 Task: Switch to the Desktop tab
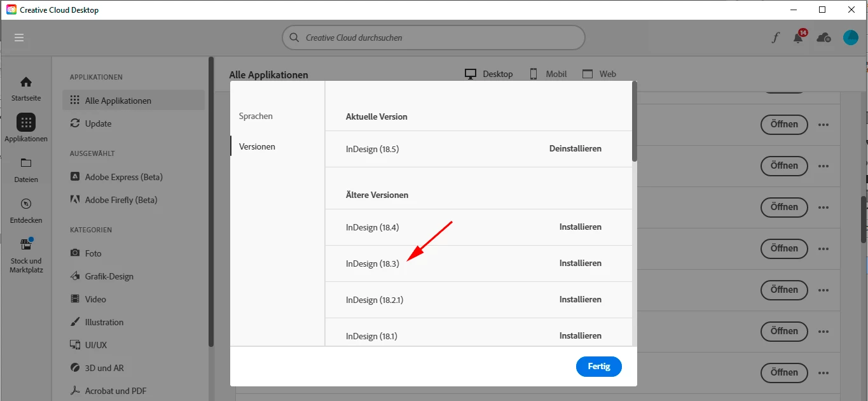[489, 74]
